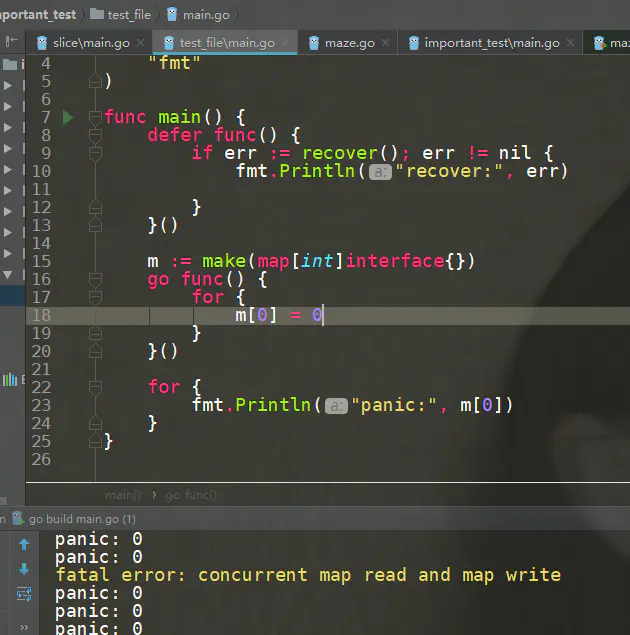Click "fmt" import string on line 4
This screenshot has width=630, height=635.
[175, 63]
